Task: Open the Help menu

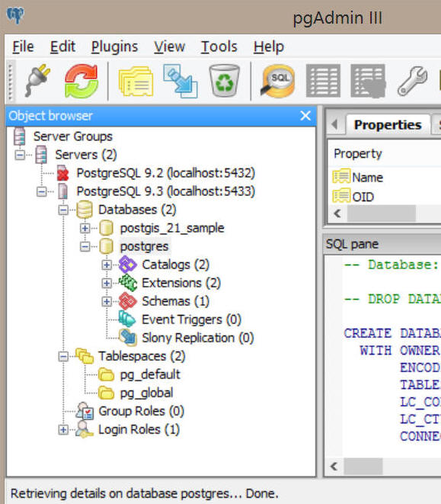Action: 269,47
